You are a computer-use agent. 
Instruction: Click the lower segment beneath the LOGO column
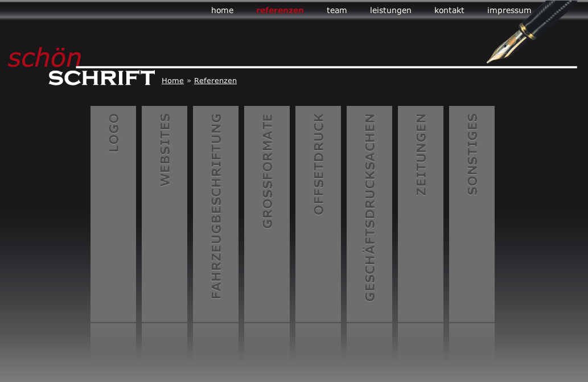pyautogui.click(x=113, y=340)
